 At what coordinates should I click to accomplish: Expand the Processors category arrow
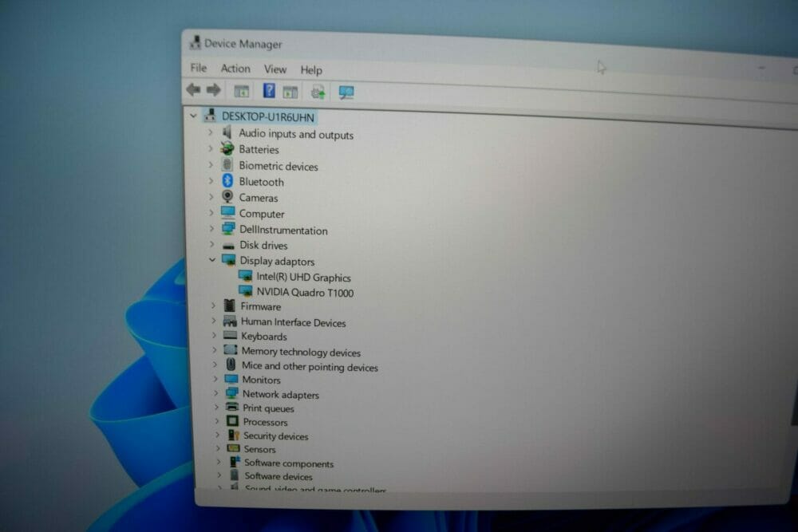216,421
